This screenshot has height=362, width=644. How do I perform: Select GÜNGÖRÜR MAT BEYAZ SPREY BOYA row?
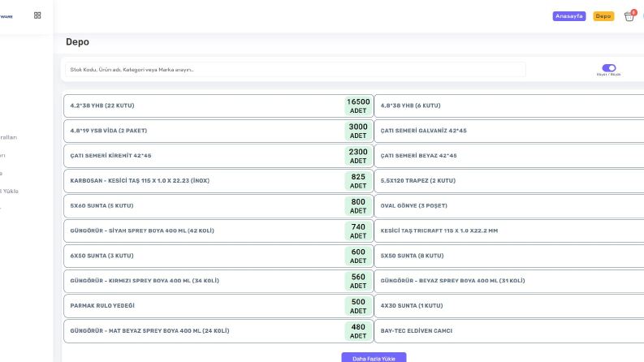pos(218,331)
